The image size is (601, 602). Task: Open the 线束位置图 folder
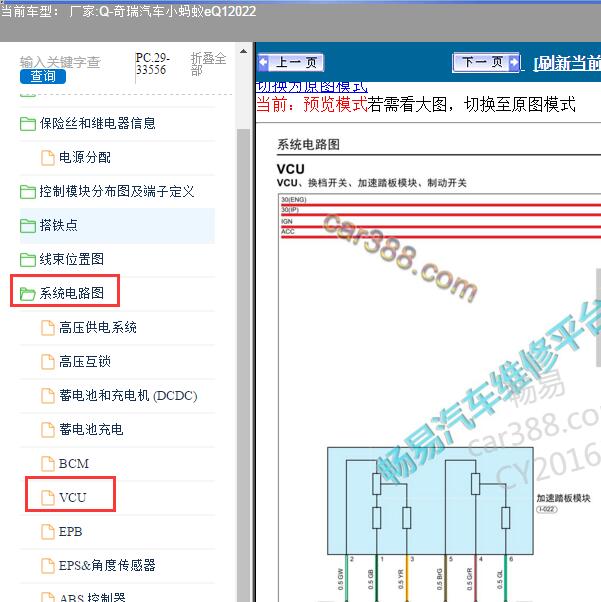tap(72, 259)
